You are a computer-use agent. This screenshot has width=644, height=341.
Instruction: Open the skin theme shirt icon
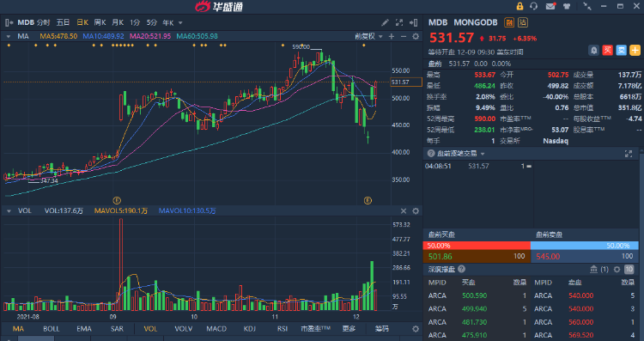tap(567, 6)
